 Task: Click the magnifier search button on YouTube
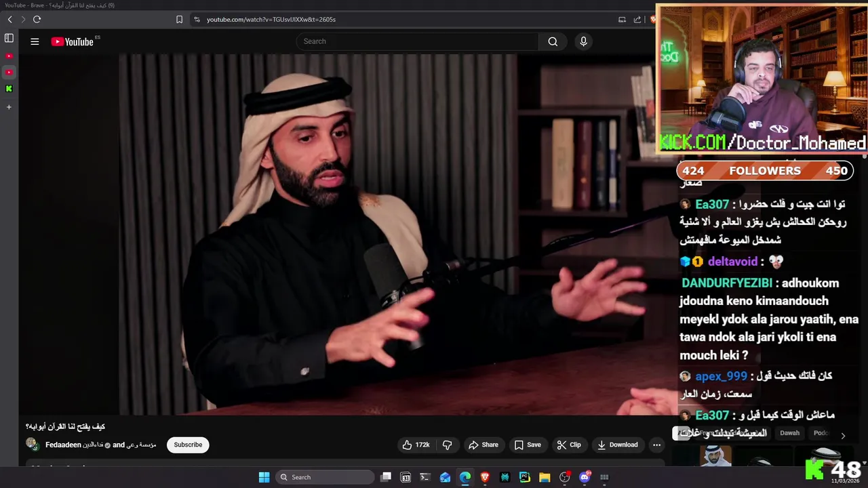(553, 41)
